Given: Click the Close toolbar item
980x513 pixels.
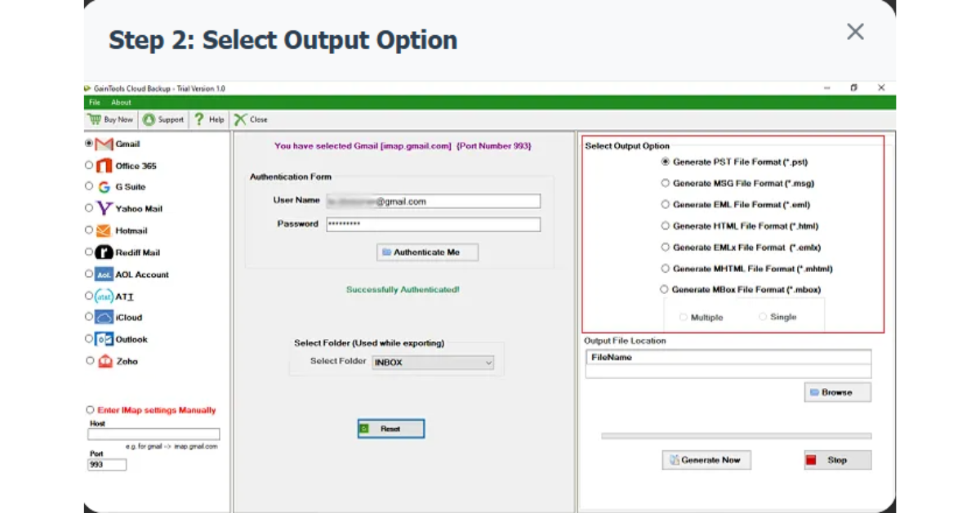Looking at the screenshot, I should coord(251,119).
